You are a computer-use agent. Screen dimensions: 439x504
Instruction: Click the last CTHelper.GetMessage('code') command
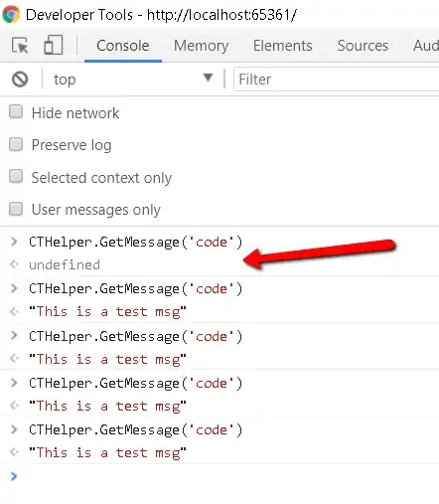[x=136, y=430]
